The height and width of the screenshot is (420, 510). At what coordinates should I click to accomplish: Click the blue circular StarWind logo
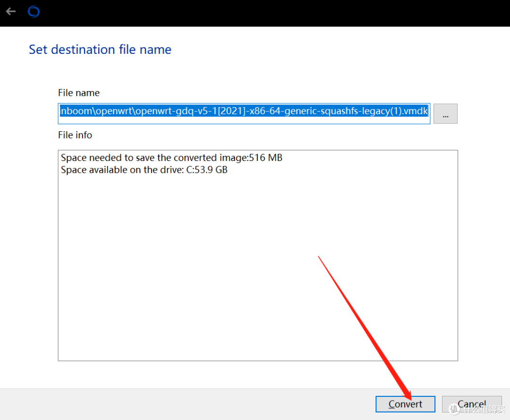pos(34,12)
